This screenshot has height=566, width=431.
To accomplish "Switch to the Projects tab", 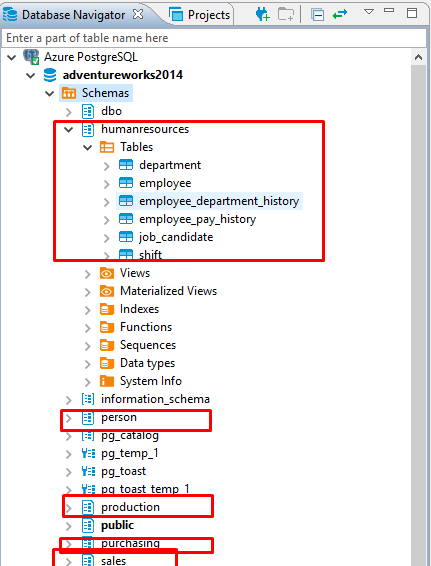I will click(x=200, y=15).
